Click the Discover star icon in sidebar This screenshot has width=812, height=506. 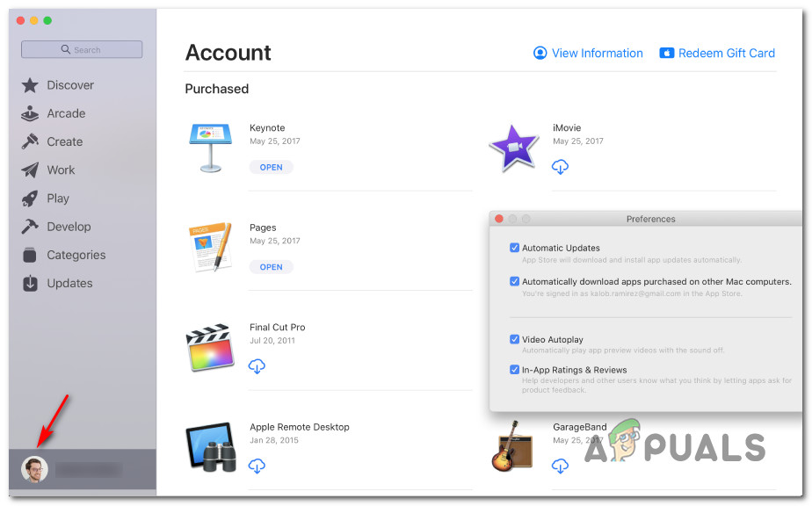pos(30,85)
